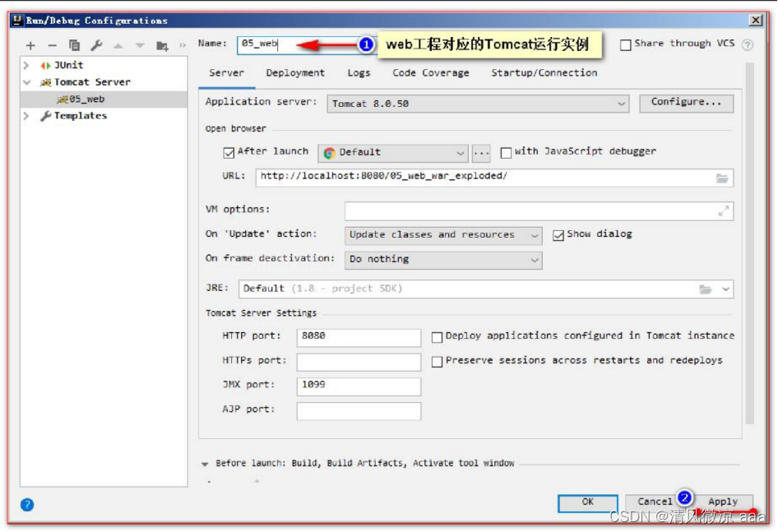Expand the VM options field icon
Screen dimensions: 778x532
point(724,211)
